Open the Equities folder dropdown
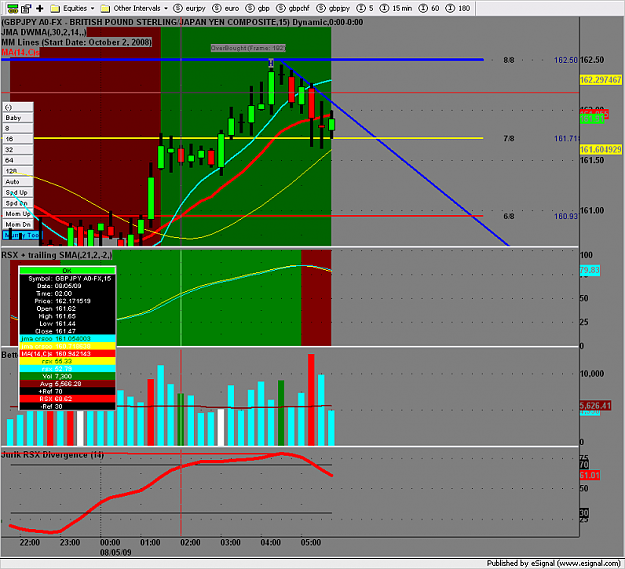 (x=73, y=8)
